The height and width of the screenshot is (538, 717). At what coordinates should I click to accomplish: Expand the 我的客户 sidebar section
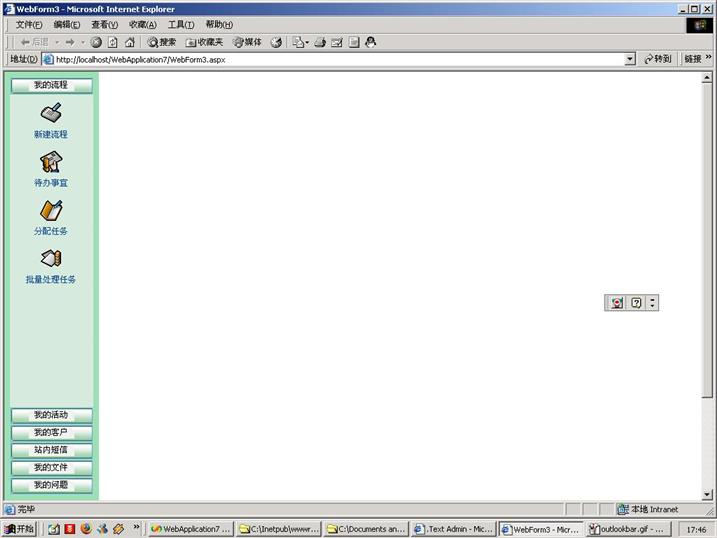point(52,432)
